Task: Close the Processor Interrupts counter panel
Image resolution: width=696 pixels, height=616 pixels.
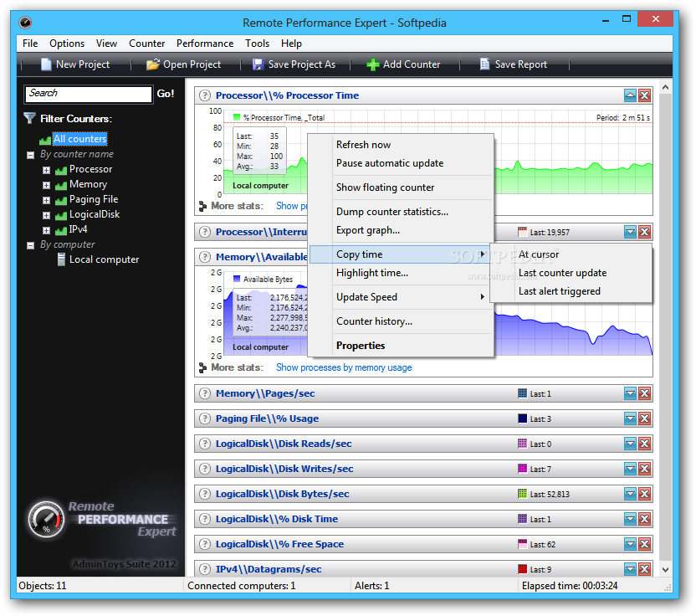Action: [x=644, y=231]
